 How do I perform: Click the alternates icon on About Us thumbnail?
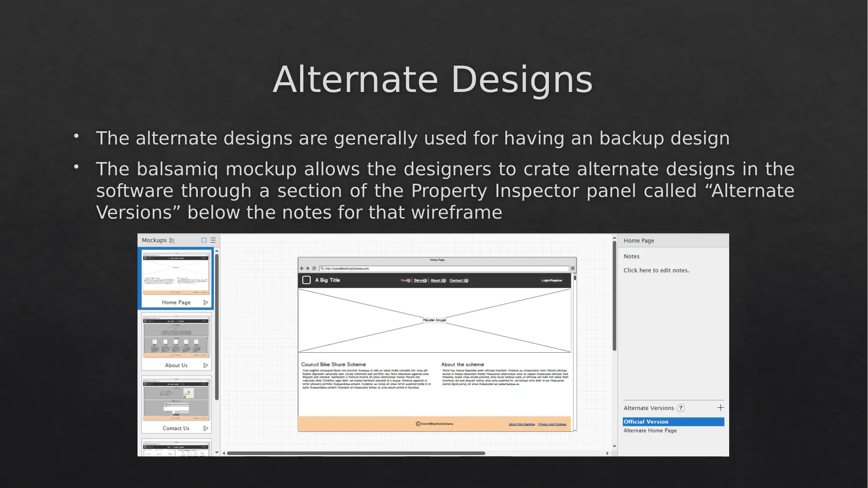[206, 365]
